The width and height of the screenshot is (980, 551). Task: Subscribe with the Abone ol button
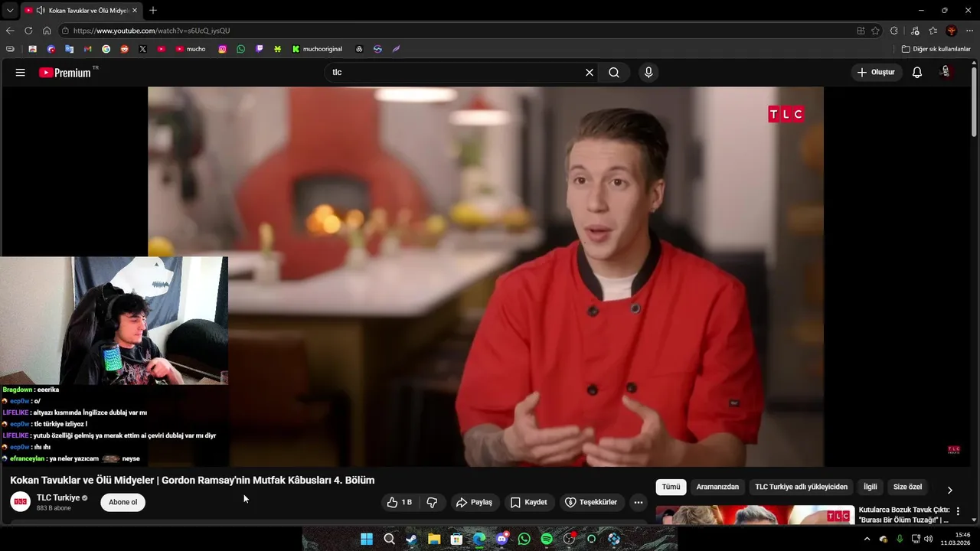(x=122, y=502)
